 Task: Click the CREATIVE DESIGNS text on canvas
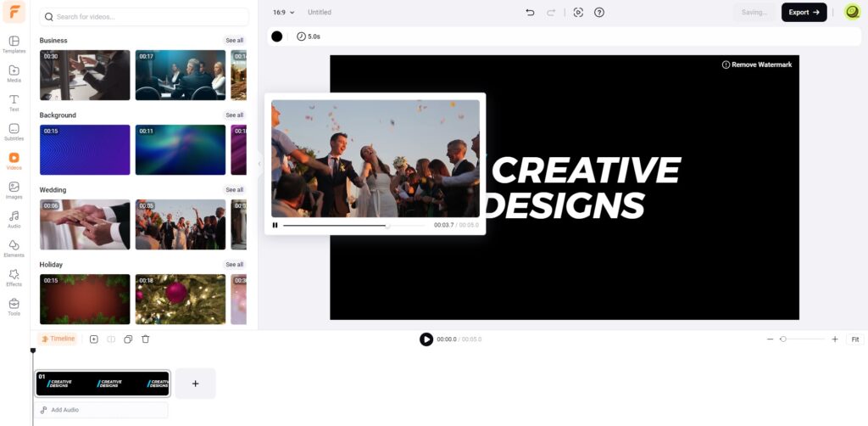[581, 188]
